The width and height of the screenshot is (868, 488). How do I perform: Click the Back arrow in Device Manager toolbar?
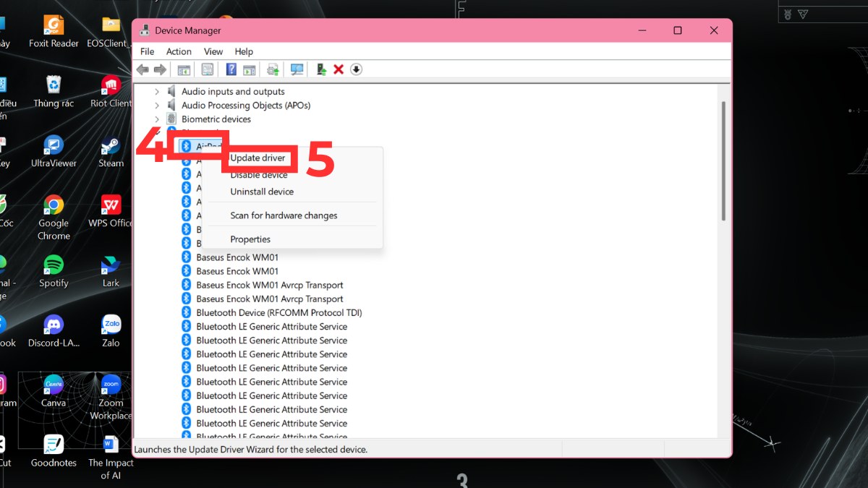(x=142, y=69)
